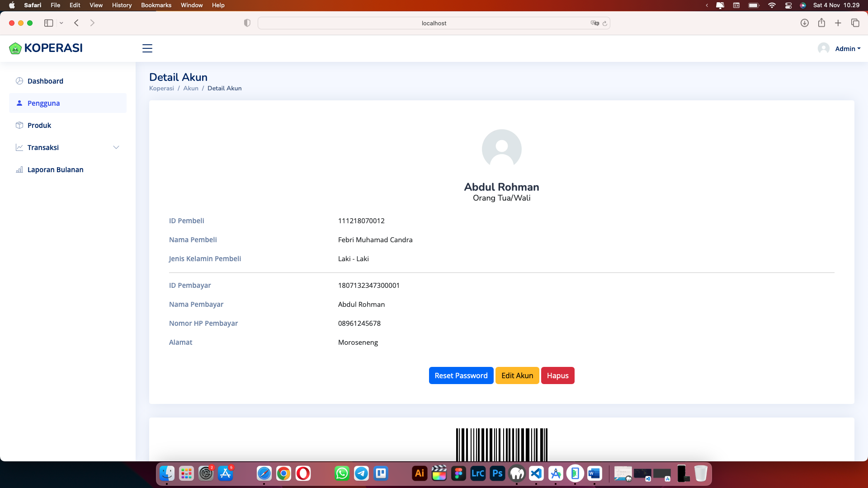This screenshot has height=488, width=868.
Task: Click the KOPERASI logo
Action: [x=46, y=48]
